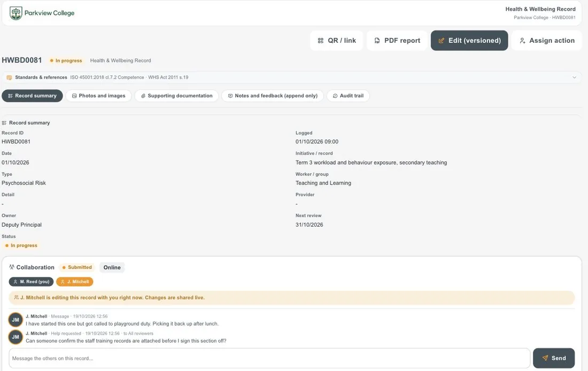Click the Worker / group value Teaching and Learning
Image resolution: width=588 pixels, height=371 pixels.
[323, 183]
